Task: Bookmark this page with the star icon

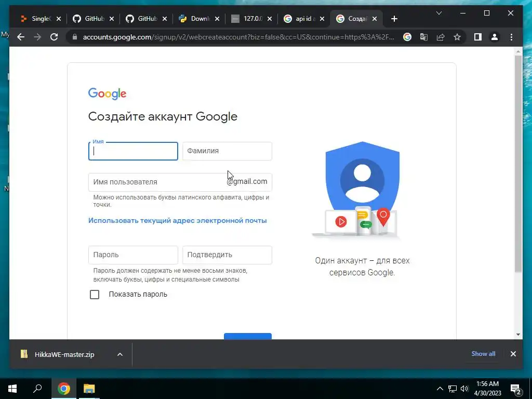Action: 457,37
